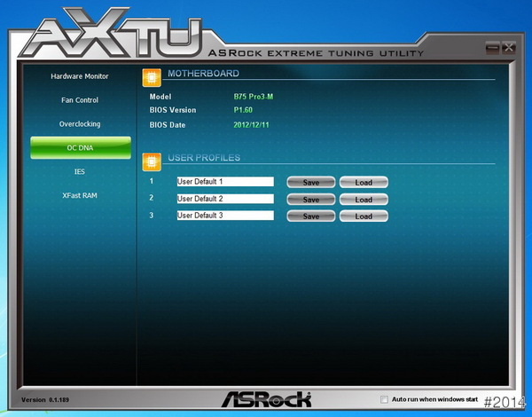Click the AXTU logo in title

point(110,32)
